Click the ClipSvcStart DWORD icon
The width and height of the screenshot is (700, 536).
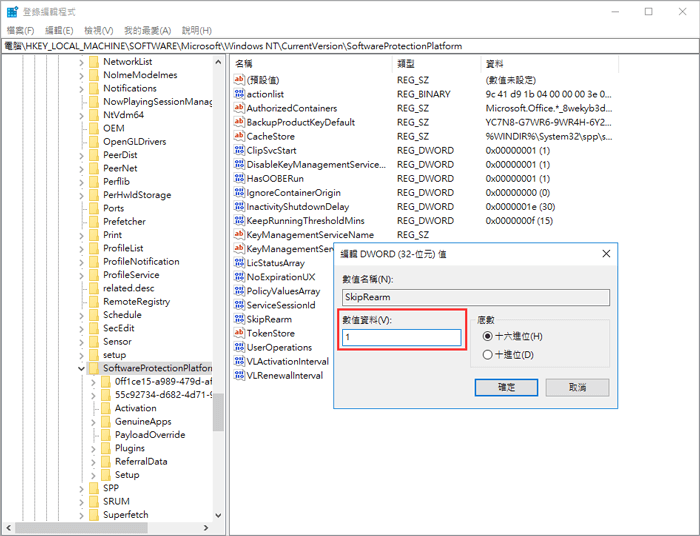(x=239, y=150)
